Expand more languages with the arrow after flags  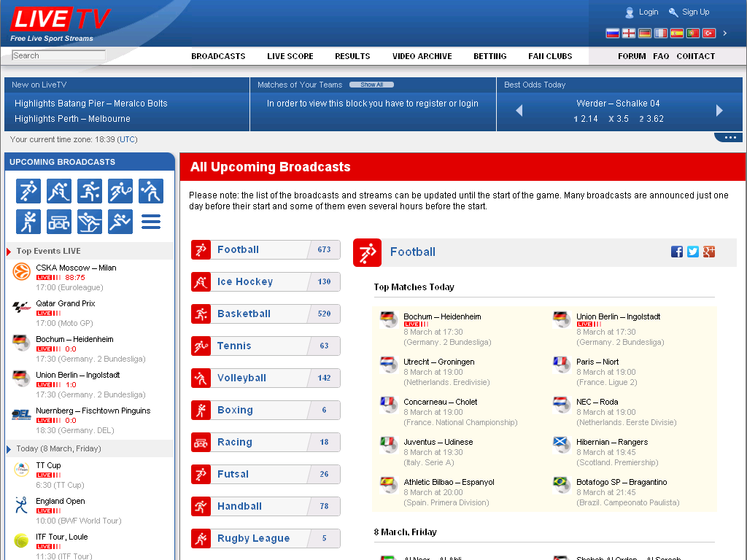(x=724, y=34)
